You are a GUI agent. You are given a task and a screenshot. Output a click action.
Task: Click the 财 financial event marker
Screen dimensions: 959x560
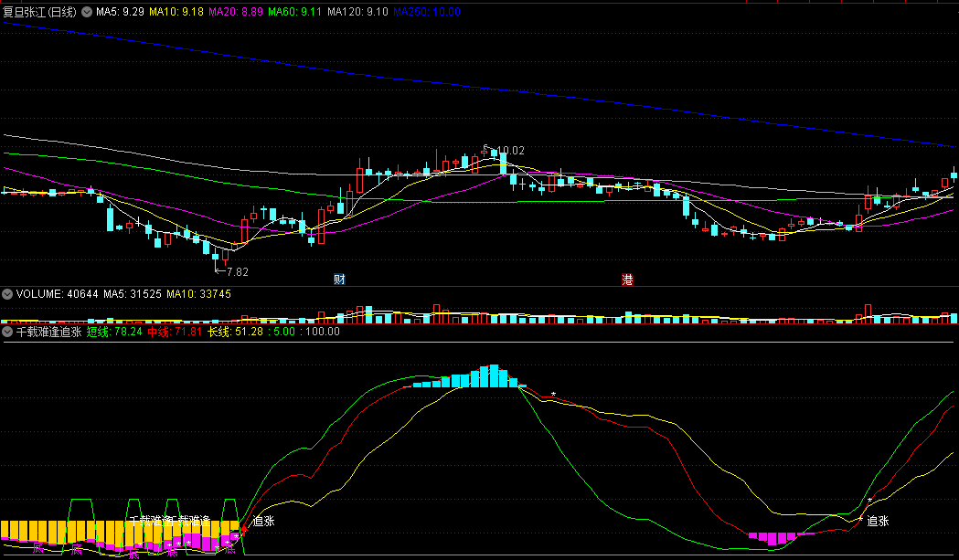[339, 280]
